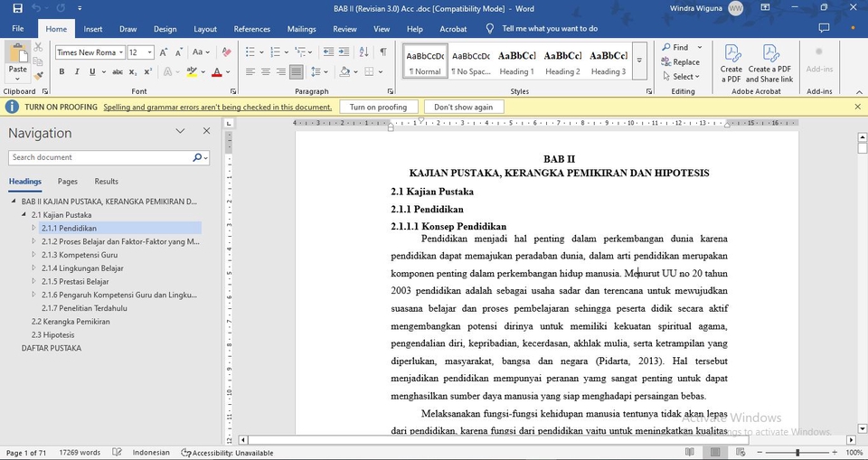Apply the red font color
Image resolution: width=868 pixels, height=460 pixels.
click(216, 72)
